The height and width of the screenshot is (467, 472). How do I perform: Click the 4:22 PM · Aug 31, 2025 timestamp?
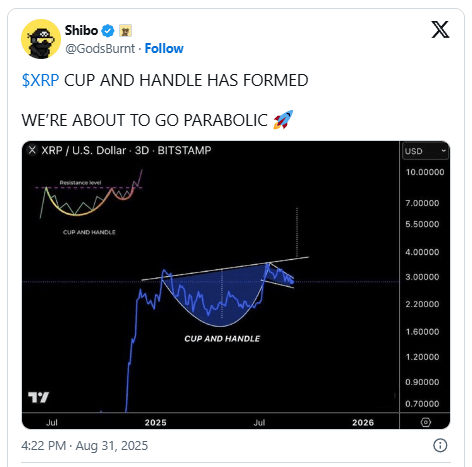click(x=85, y=446)
